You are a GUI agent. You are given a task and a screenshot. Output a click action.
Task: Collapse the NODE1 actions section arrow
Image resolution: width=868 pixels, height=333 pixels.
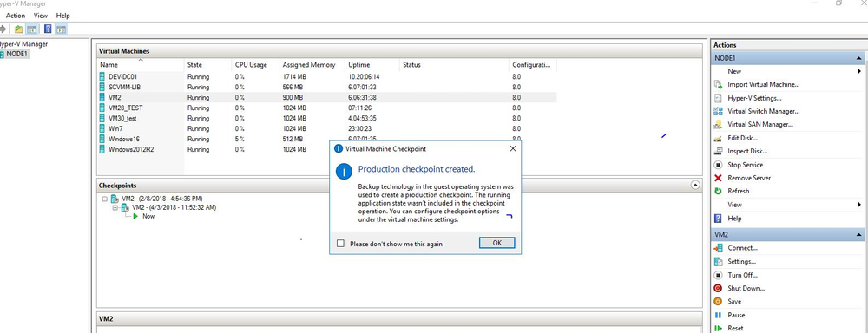[858, 58]
